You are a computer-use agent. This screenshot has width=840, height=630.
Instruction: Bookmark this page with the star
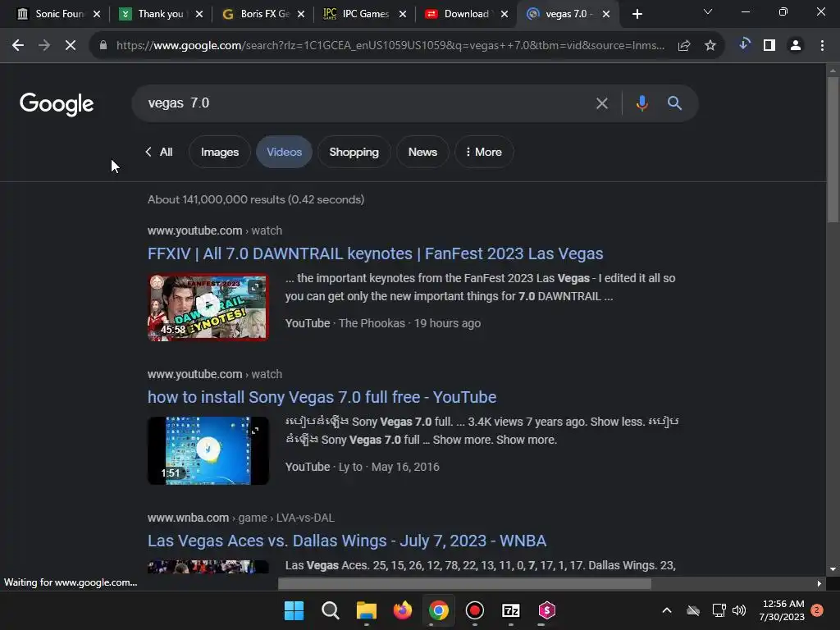[710, 46]
